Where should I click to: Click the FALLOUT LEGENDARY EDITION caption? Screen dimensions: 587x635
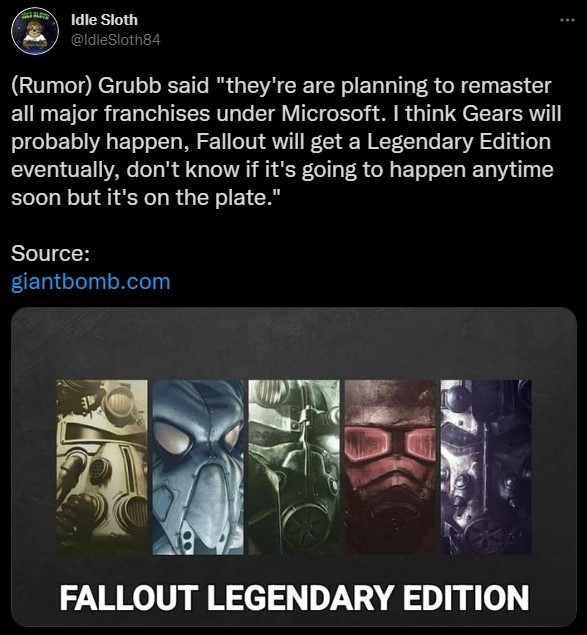[294, 597]
